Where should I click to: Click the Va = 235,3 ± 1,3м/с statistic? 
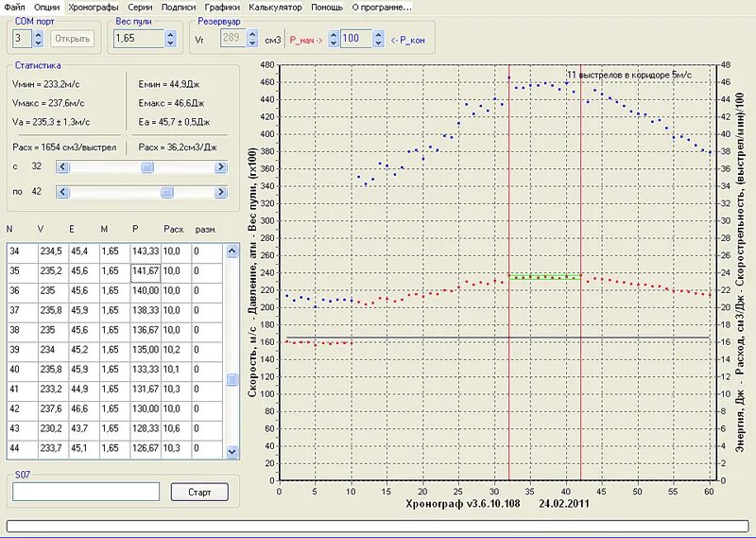[x=51, y=122]
